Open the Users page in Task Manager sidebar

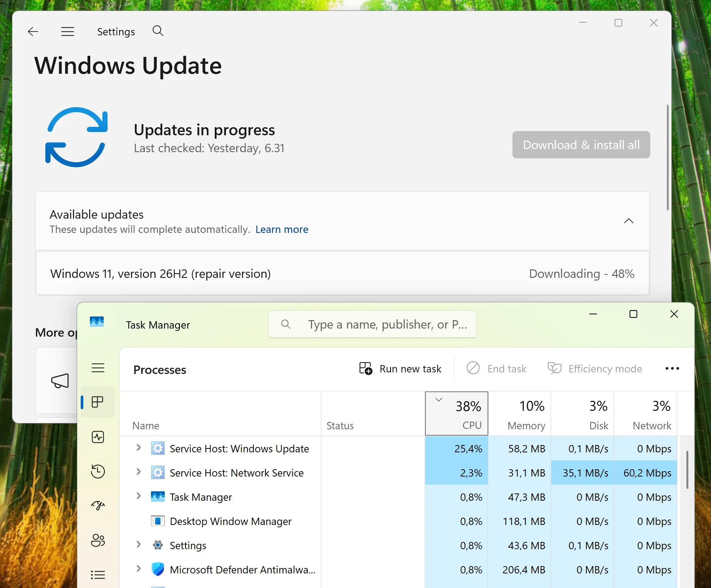(98, 540)
